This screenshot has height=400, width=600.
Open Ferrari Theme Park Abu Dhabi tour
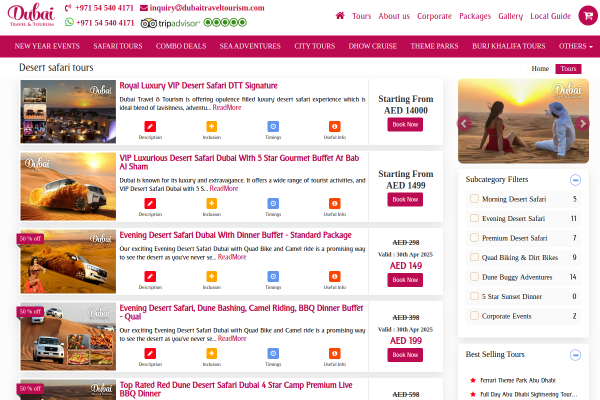point(518,380)
